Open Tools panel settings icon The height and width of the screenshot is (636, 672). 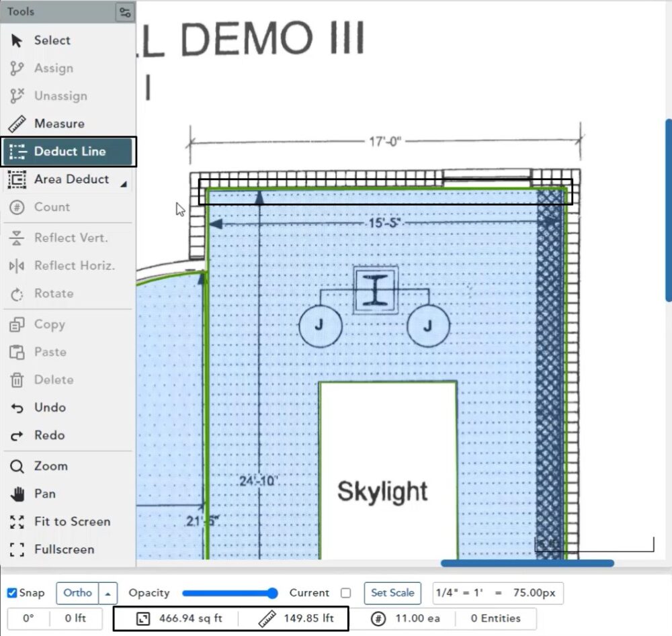coord(124,12)
